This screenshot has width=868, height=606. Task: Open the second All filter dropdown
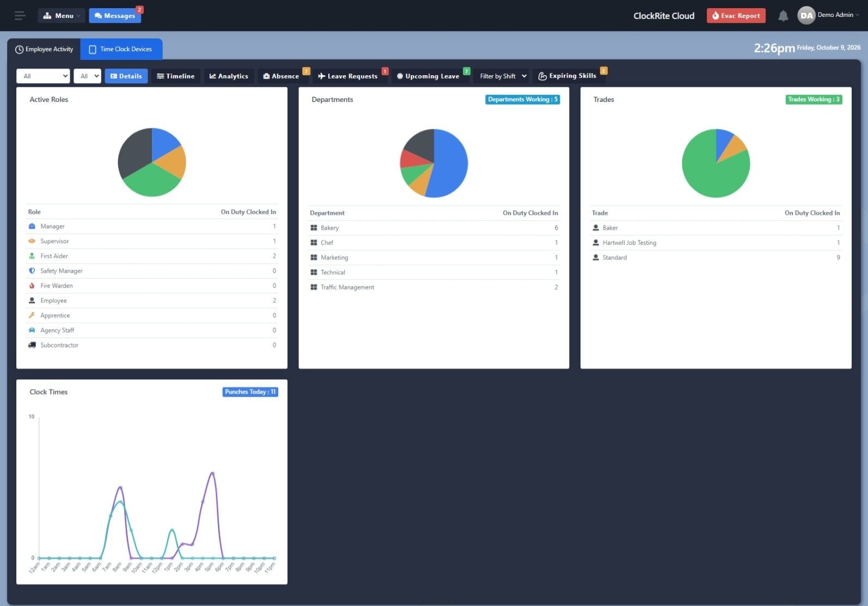coord(88,76)
